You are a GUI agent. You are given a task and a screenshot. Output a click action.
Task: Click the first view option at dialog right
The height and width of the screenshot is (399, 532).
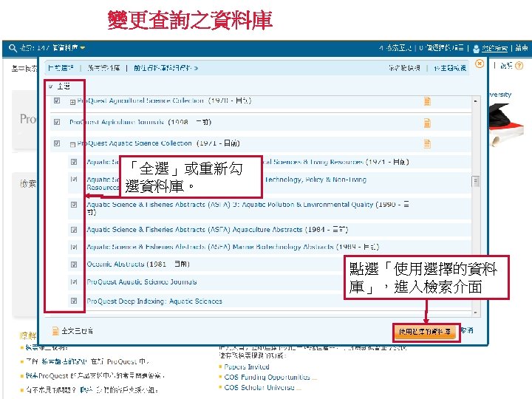404,68
